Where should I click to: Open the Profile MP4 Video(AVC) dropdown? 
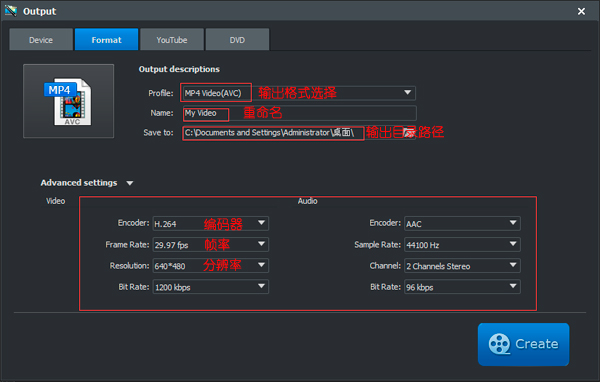tap(299, 93)
